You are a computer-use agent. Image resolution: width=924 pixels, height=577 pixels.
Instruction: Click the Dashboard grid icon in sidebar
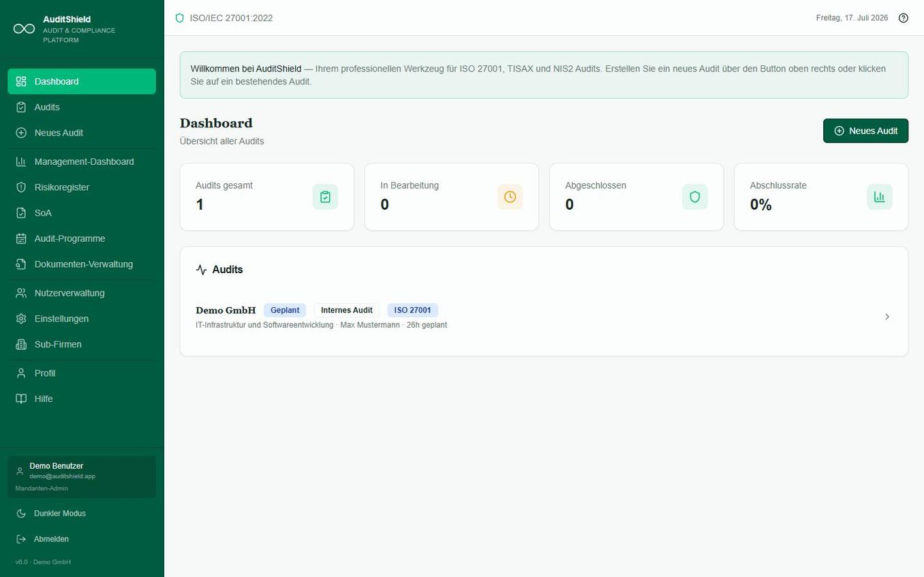[x=21, y=81]
